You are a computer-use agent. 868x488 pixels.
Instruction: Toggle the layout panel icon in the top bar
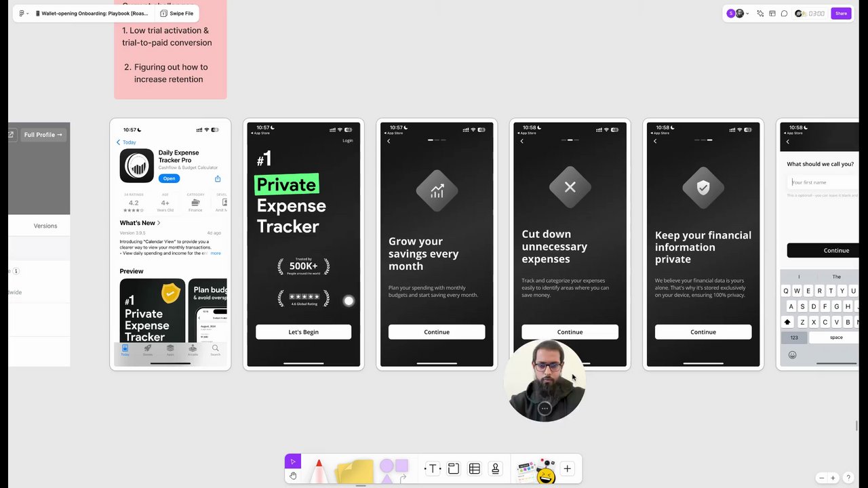(772, 14)
